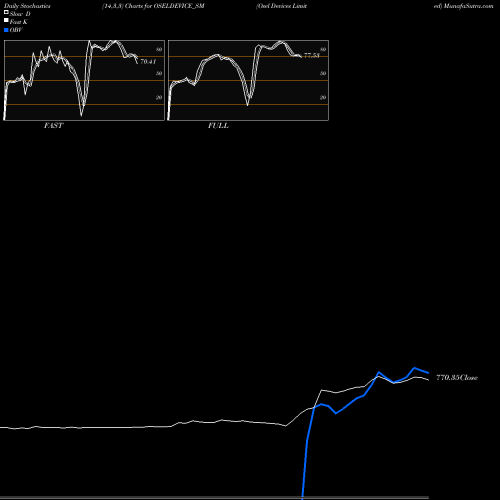Click the 'FULL' label under the right chart
Viewport: 500px width, 500px height.
click(218, 126)
